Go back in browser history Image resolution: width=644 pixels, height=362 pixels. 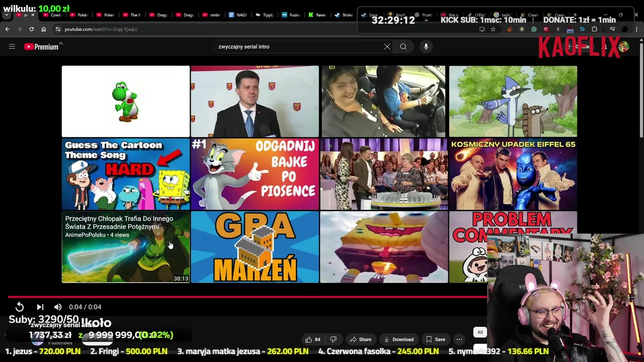click(x=8, y=29)
